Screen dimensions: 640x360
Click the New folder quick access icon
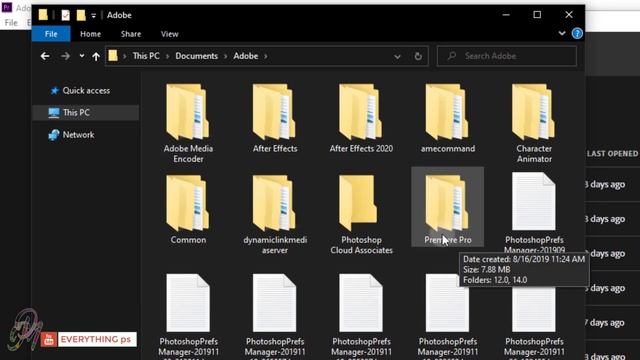pyautogui.click(x=81, y=16)
